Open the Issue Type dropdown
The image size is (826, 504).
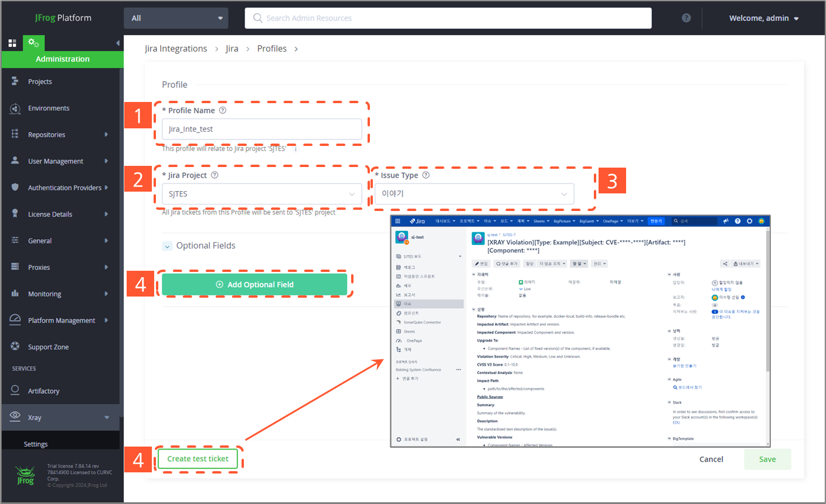[x=474, y=194]
